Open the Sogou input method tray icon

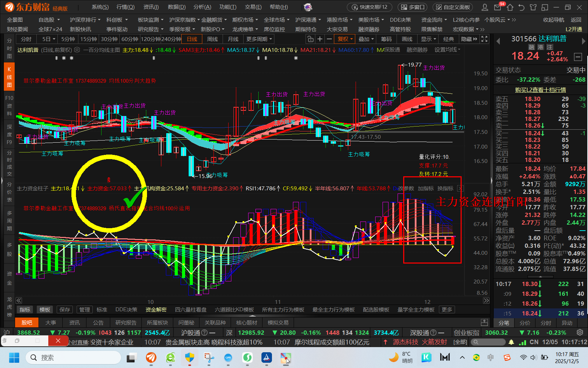pyautogui.click(x=507, y=357)
